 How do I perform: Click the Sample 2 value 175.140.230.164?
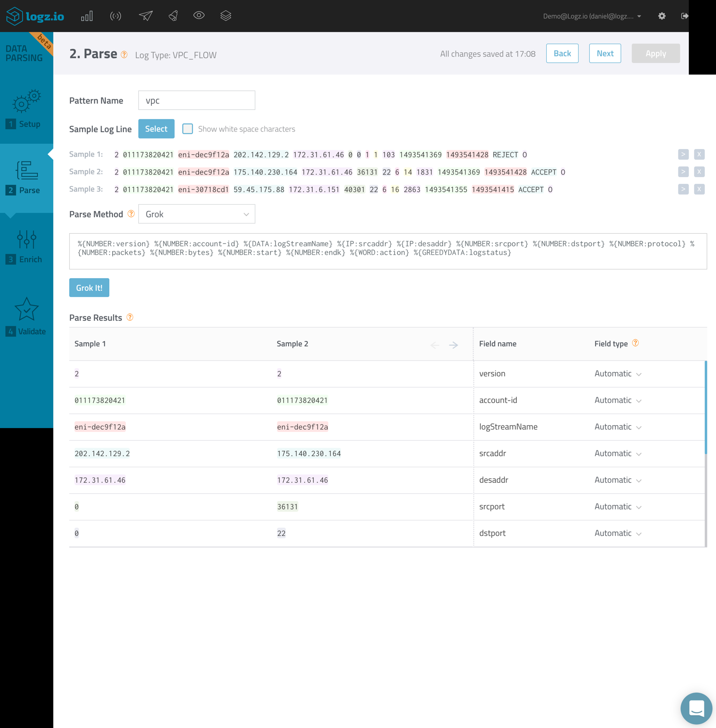point(309,454)
